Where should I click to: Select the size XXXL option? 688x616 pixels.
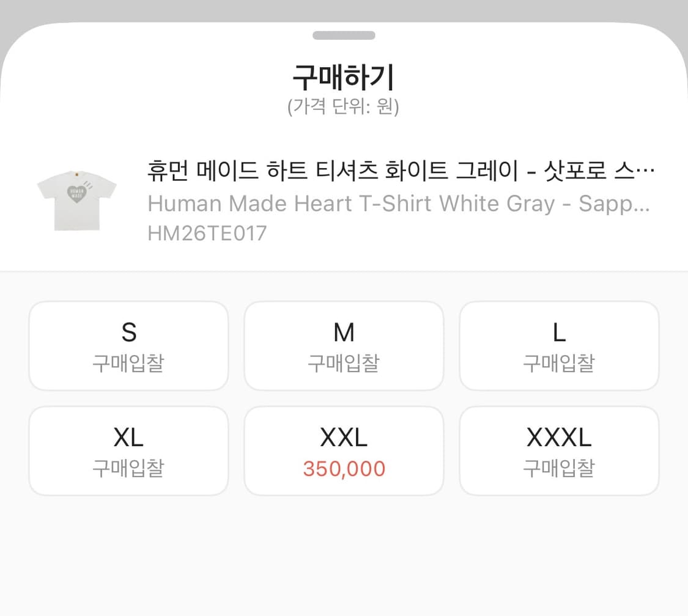pyautogui.click(x=560, y=450)
